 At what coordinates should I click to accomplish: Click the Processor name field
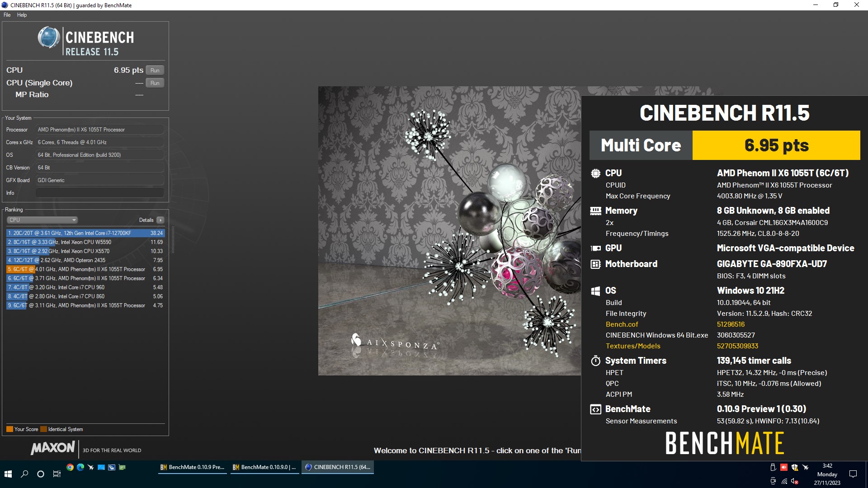click(x=99, y=130)
